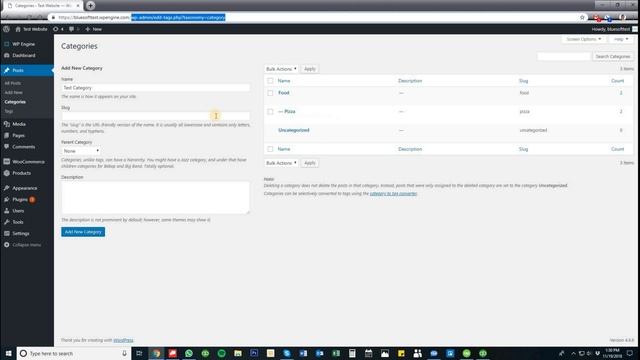This screenshot has height=360, width=640.
Task: Open the Windows Start menu
Action: coord(8,353)
